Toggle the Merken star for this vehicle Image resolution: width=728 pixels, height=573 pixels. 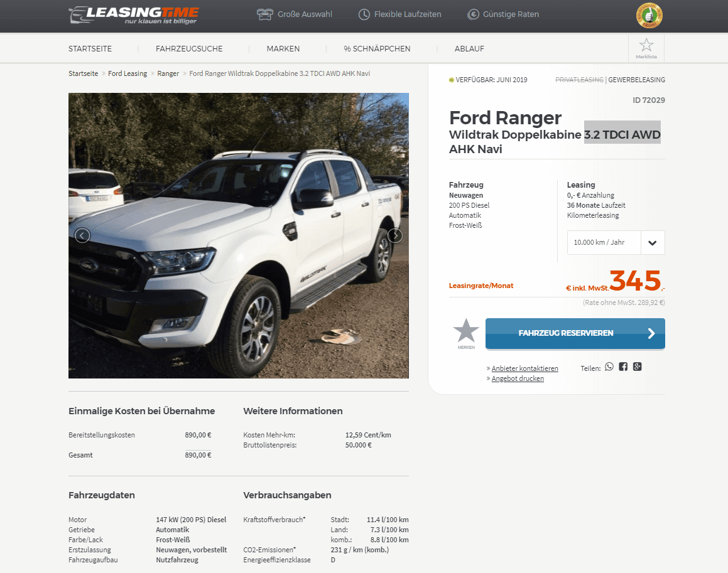coord(466,334)
